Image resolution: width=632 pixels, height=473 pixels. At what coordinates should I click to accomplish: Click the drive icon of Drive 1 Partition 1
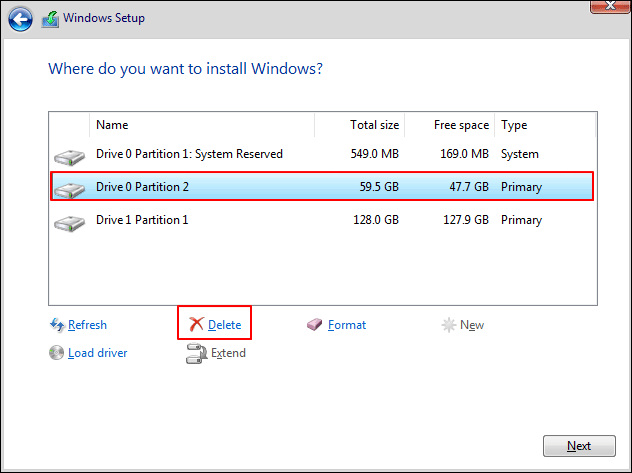(69, 221)
